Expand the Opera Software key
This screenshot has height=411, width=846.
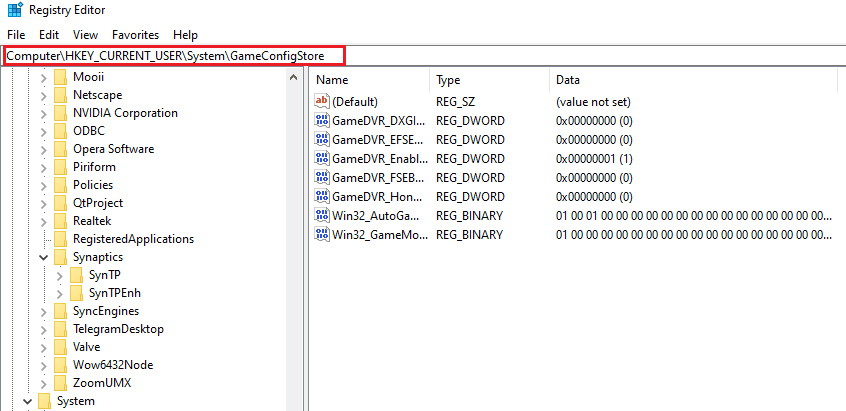[44, 149]
